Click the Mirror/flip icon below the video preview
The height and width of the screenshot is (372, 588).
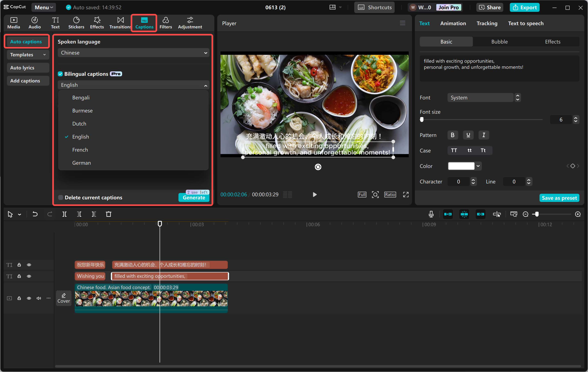tap(318, 167)
